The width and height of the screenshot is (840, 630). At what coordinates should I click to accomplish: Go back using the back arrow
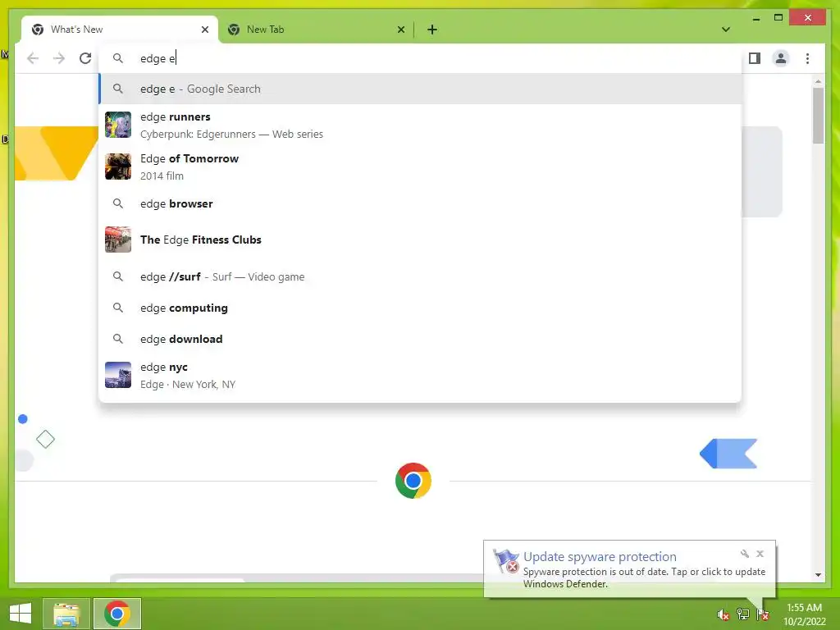(x=33, y=58)
